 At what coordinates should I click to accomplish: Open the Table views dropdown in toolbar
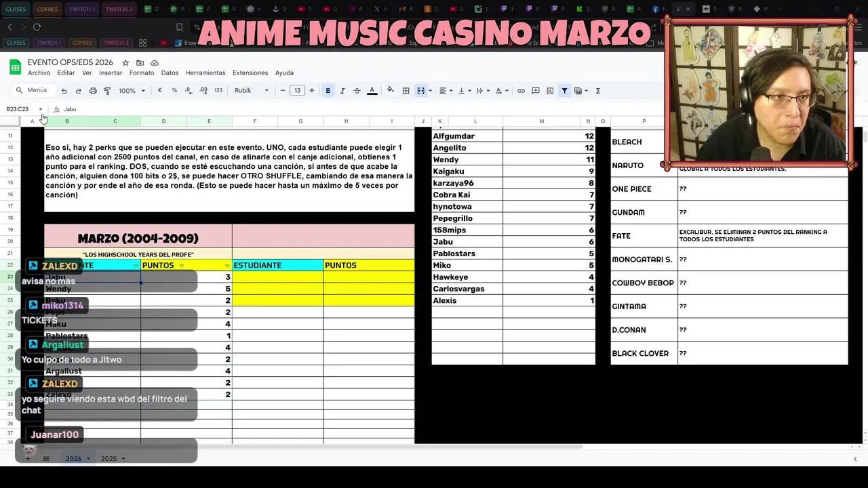[x=580, y=91]
